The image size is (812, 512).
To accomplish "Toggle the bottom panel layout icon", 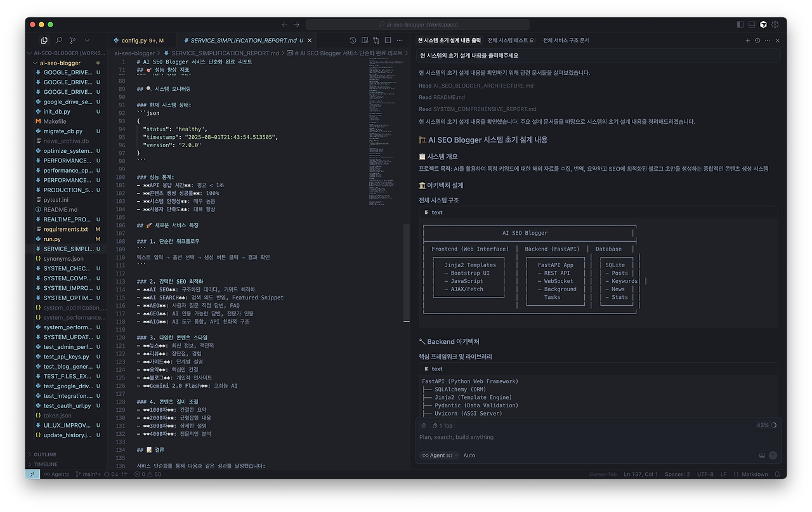I will click(x=752, y=25).
